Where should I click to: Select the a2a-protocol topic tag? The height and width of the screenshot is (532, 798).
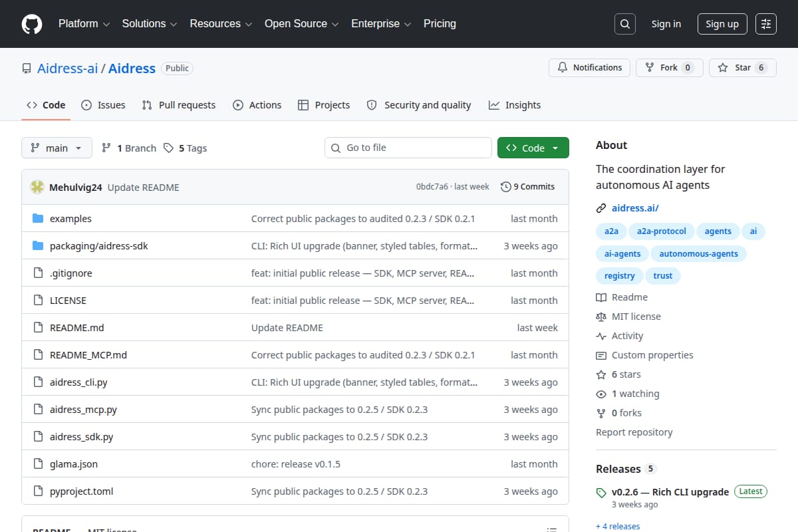coord(662,231)
